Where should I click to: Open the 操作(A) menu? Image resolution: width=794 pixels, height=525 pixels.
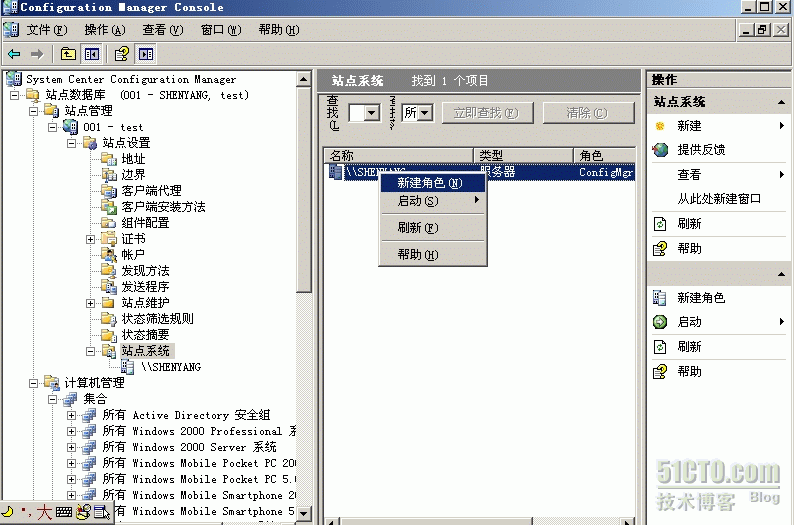point(104,30)
